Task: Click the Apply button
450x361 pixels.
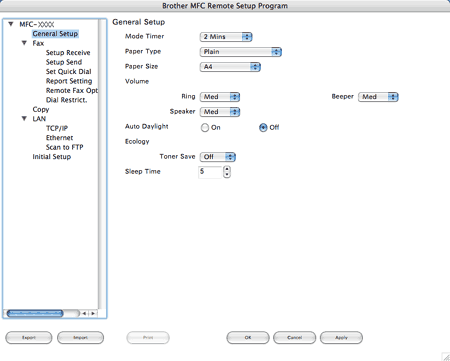Action: (341, 338)
